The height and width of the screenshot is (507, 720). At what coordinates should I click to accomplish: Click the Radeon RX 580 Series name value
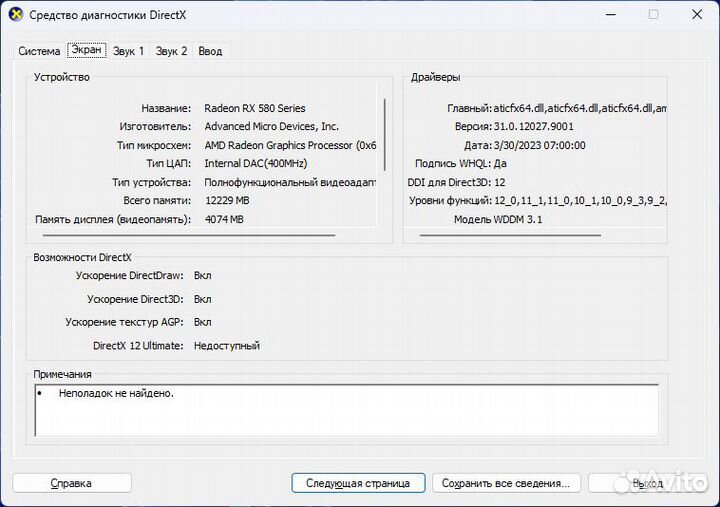click(x=255, y=108)
